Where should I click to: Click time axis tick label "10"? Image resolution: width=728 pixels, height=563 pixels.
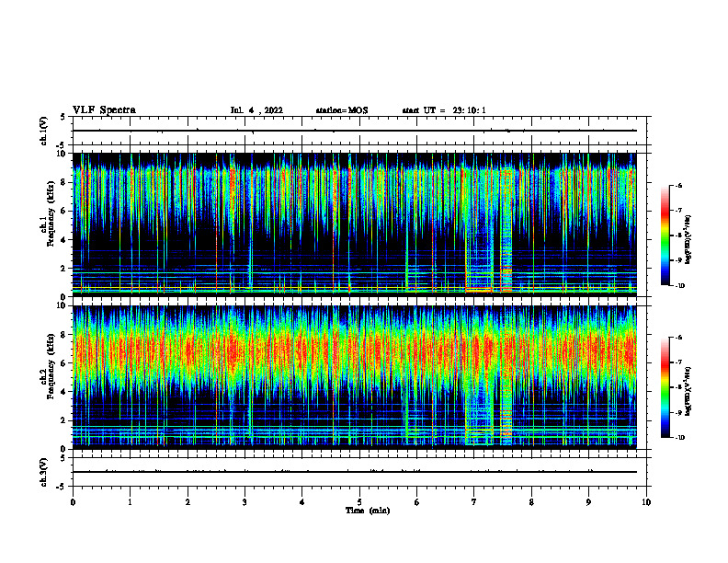pyautogui.click(x=646, y=502)
